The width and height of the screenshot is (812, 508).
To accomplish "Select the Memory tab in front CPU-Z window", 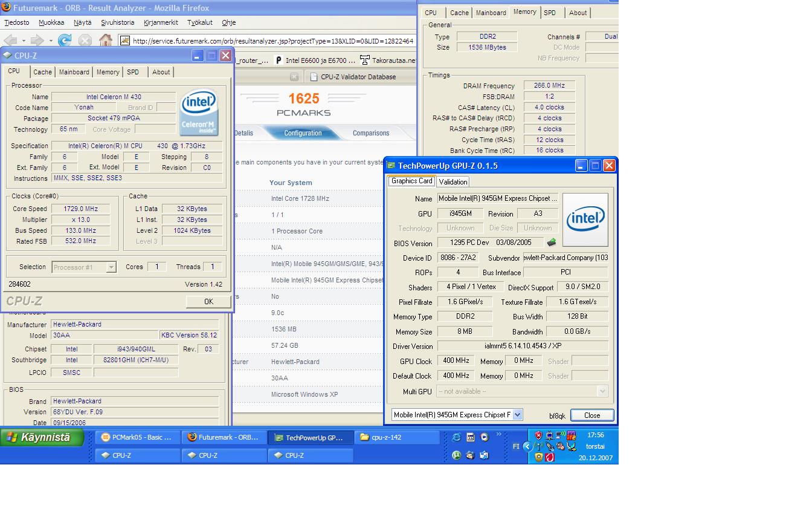I will pyautogui.click(x=108, y=72).
